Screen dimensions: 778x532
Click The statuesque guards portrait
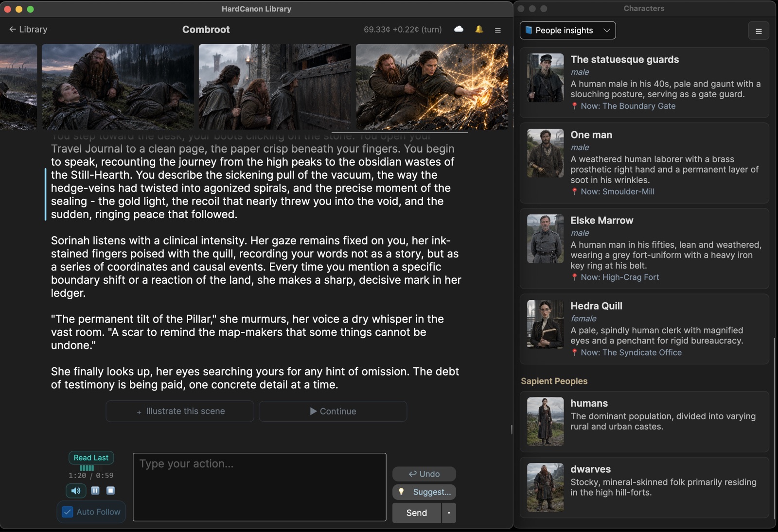pos(546,78)
